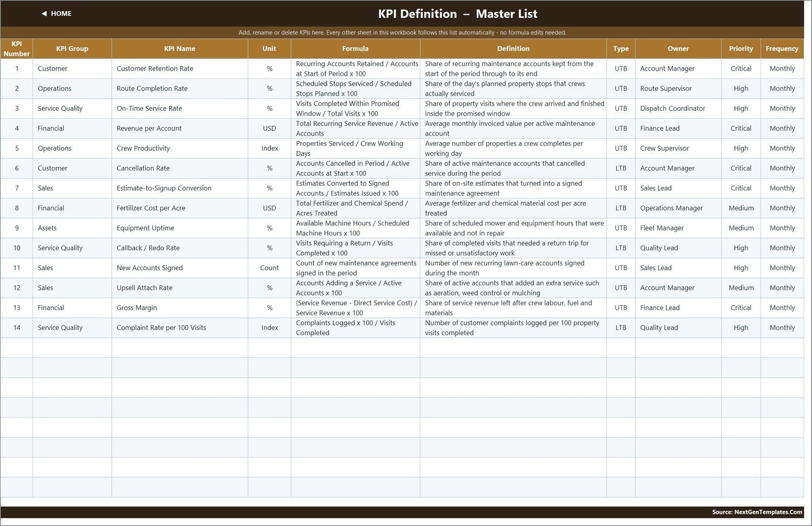Select the Type column header
Image resolution: width=812 pixels, height=526 pixels.
621,49
